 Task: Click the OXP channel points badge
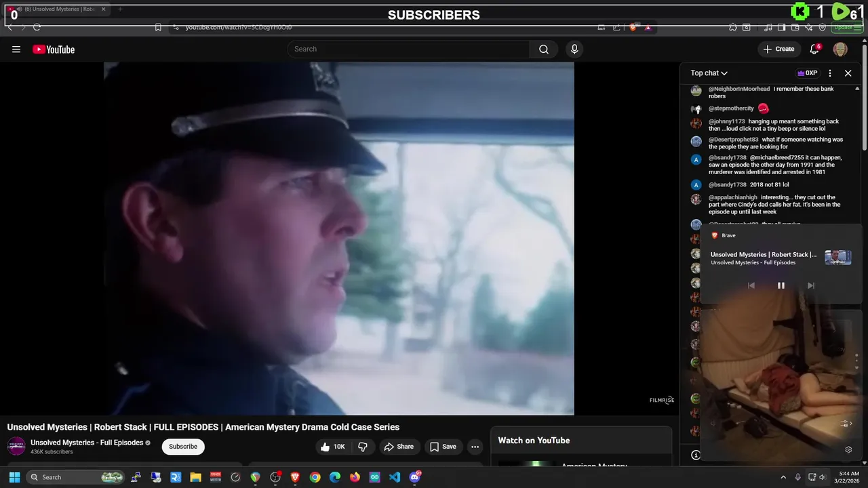[x=807, y=73]
